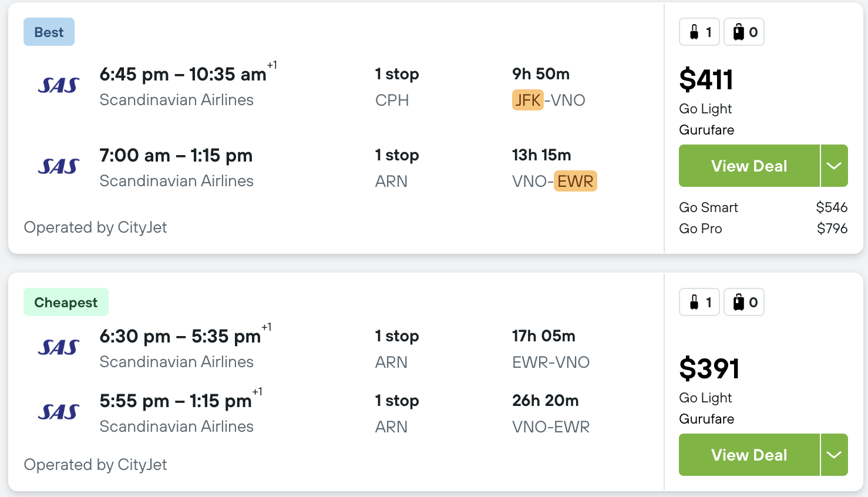The image size is (868, 497).
Task: Expand the dropdown arrow beside the $391 View Deal
Action: pyautogui.click(x=834, y=455)
